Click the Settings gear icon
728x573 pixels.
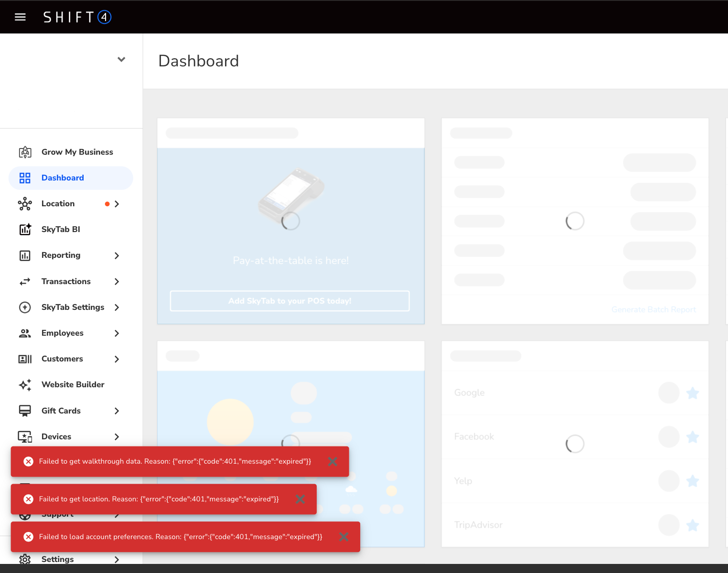(x=25, y=559)
